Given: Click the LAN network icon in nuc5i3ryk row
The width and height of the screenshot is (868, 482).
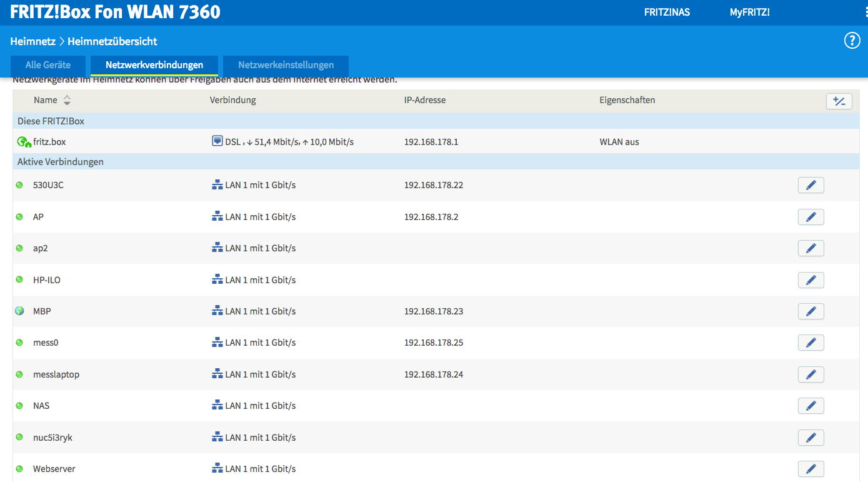Looking at the screenshot, I should coord(217,437).
